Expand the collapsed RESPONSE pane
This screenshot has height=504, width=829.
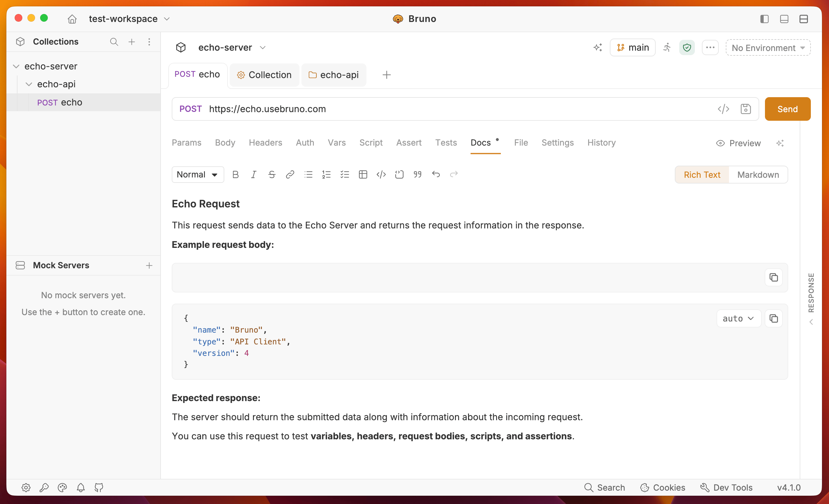click(811, 299)
